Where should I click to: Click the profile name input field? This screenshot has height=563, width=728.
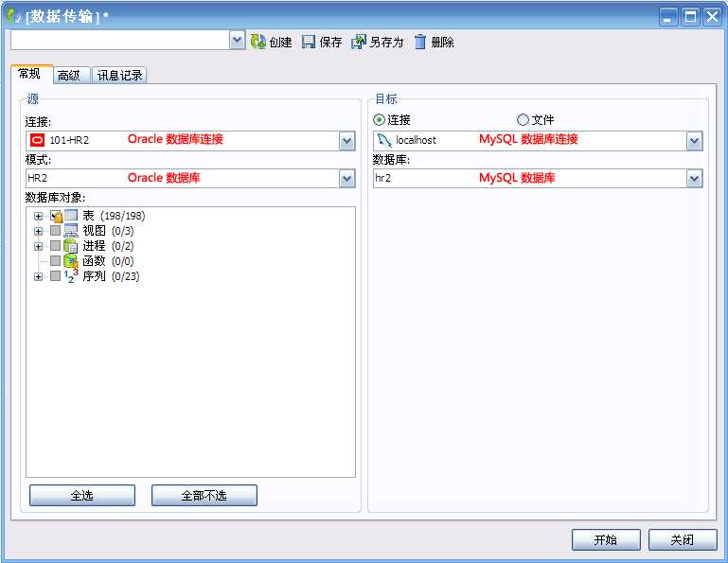tap(120, 41)
